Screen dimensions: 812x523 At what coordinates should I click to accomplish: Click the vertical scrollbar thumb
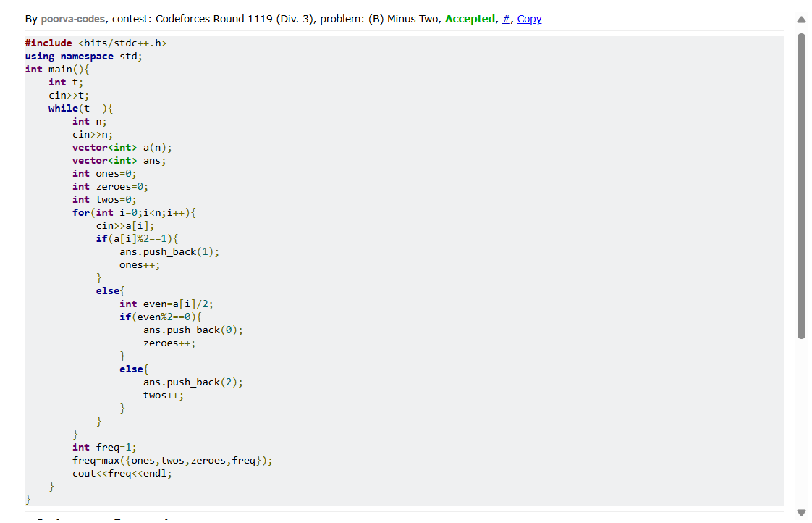pos(801,186)
